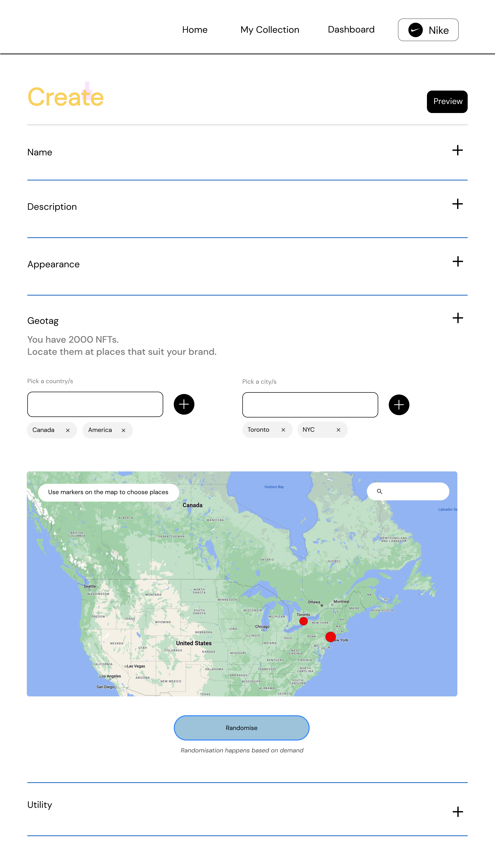Screen dimensions: 495x868
Task: Go to the Home menu item
Action: tap(195, 30)
